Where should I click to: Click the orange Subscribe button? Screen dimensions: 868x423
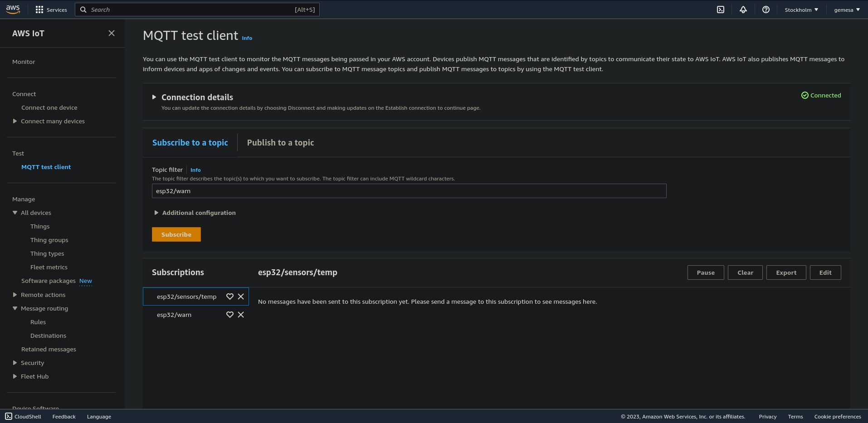pos(176,234)
